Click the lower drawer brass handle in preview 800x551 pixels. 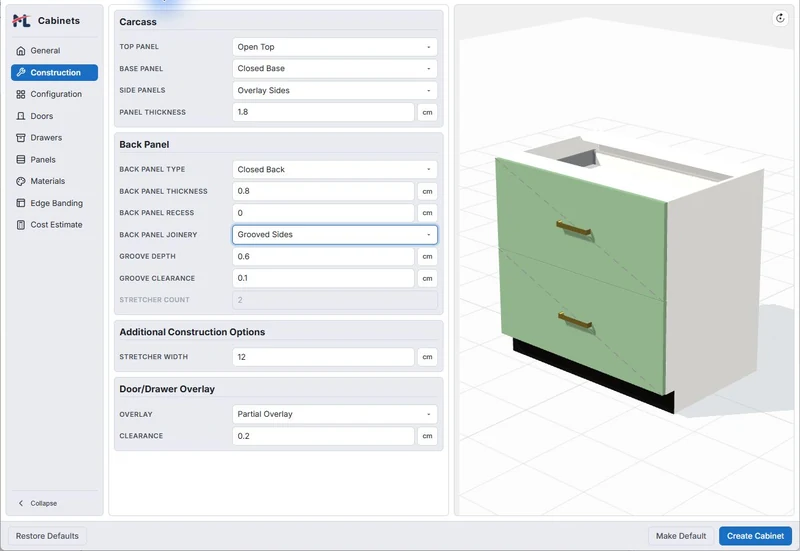[x=575, y=321]
